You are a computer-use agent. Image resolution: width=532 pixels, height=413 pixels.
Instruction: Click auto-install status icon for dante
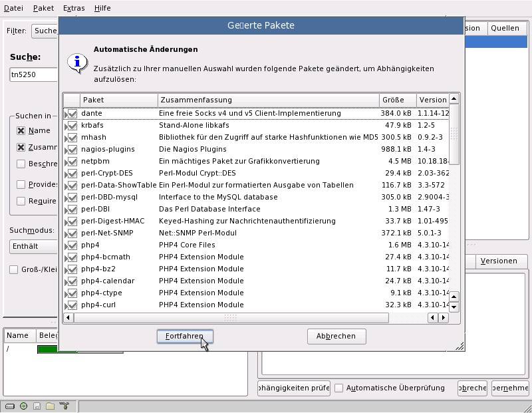coord(71,113)
